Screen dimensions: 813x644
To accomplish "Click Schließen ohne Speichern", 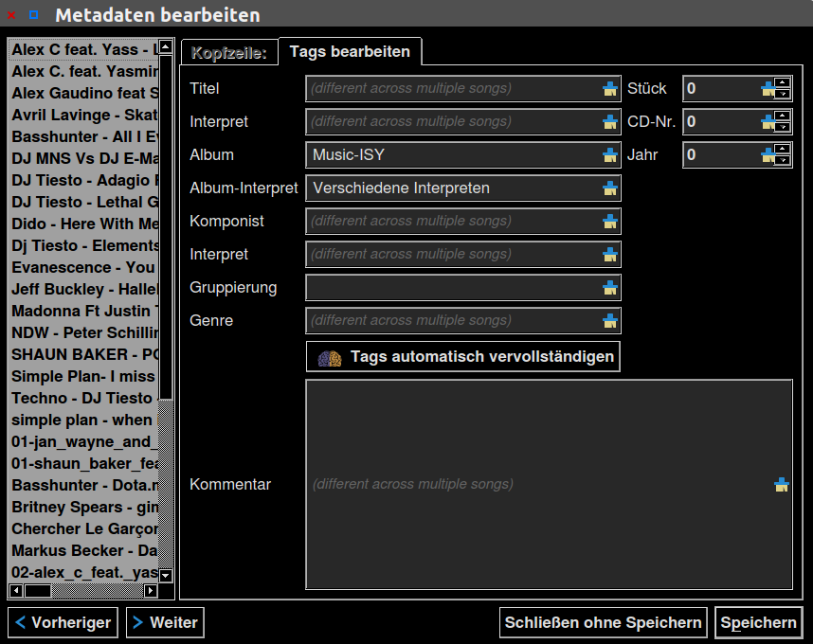I will click(603, 622).
